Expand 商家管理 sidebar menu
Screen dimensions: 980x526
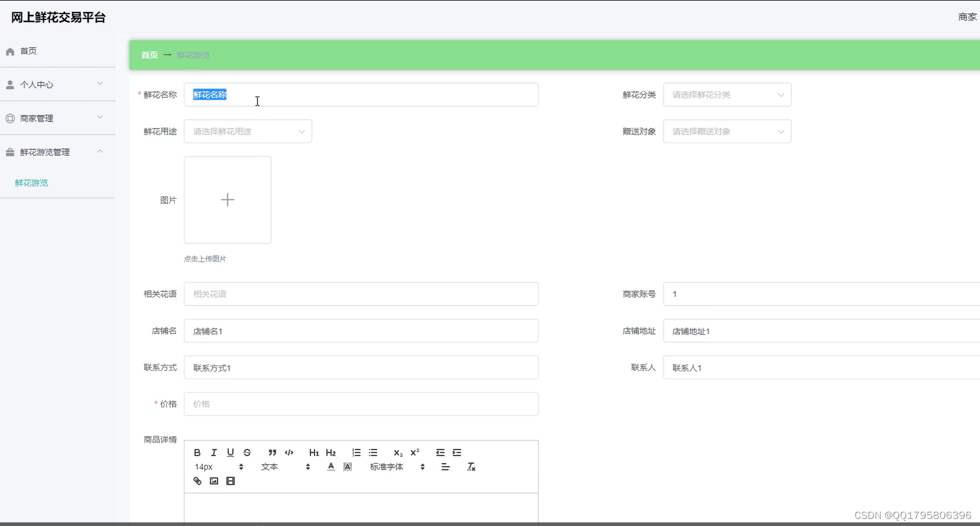[x=58, y=118]
